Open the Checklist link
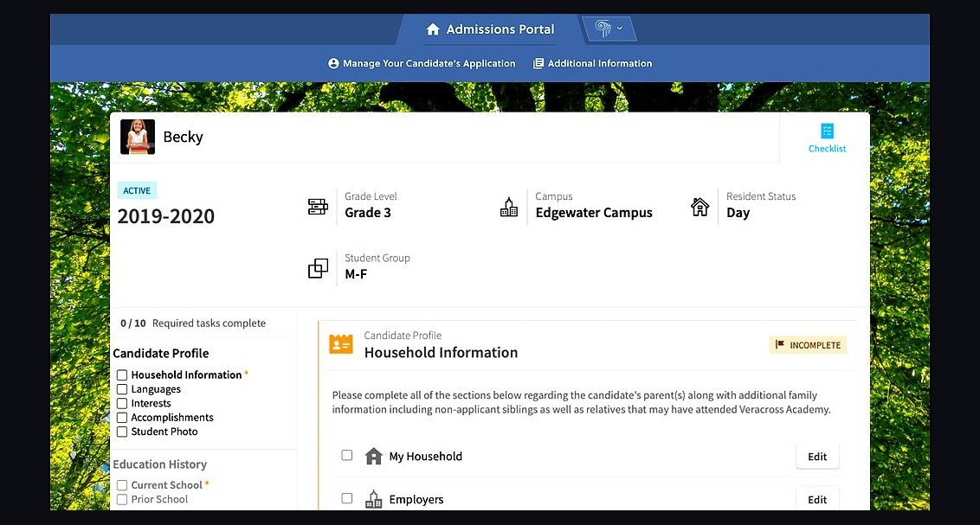This screenshot has width=980, height=525. click(x=827, y=149)
